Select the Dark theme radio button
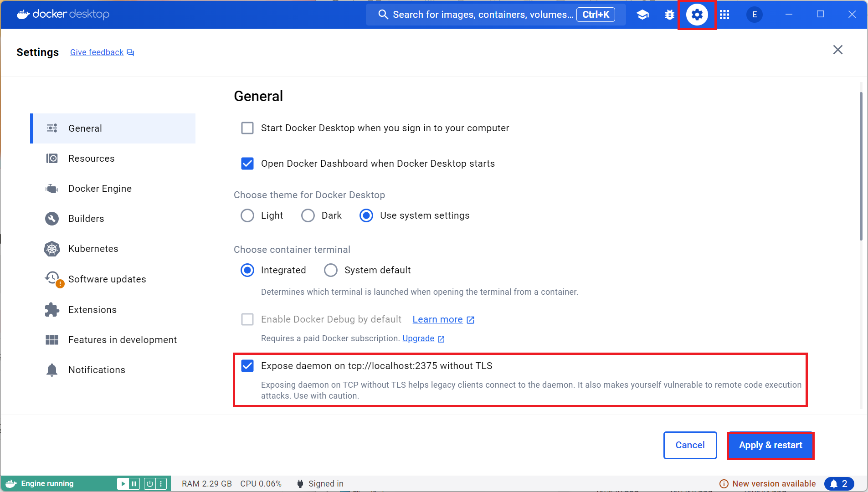 pyautogui.click(x=308, y=215)
